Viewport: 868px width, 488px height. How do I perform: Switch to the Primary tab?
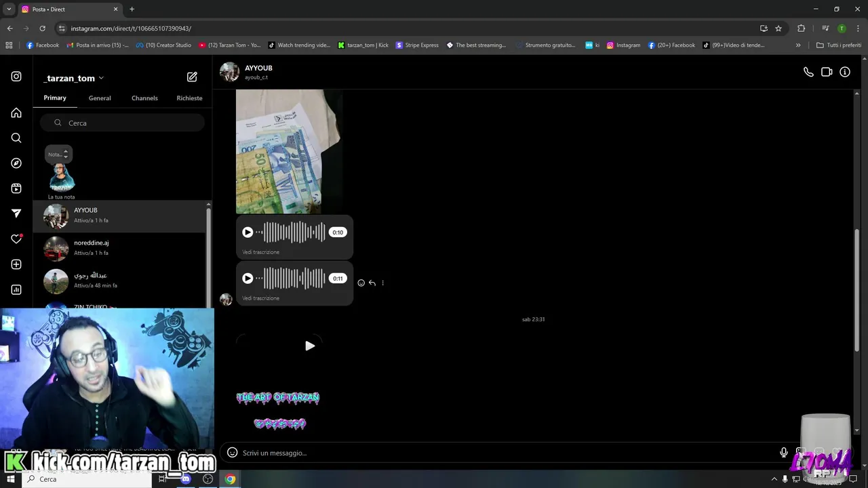tap(55, 98)
